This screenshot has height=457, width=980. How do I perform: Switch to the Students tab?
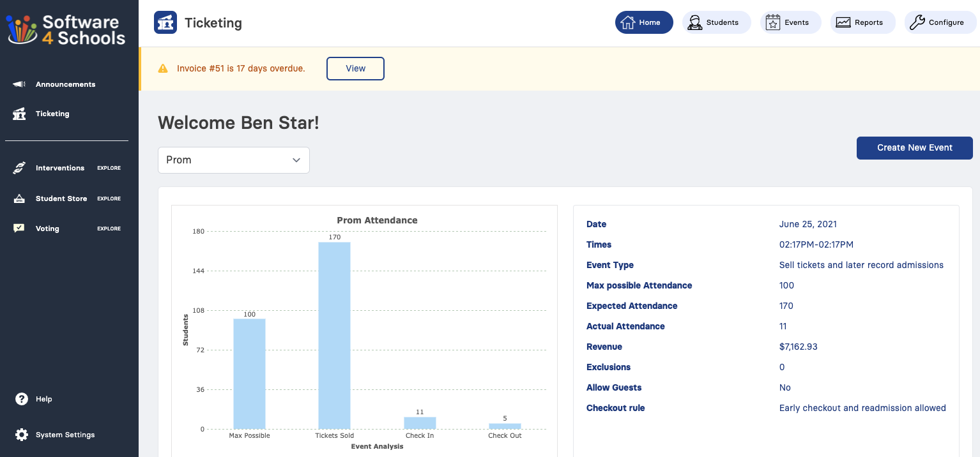[716, 22]
